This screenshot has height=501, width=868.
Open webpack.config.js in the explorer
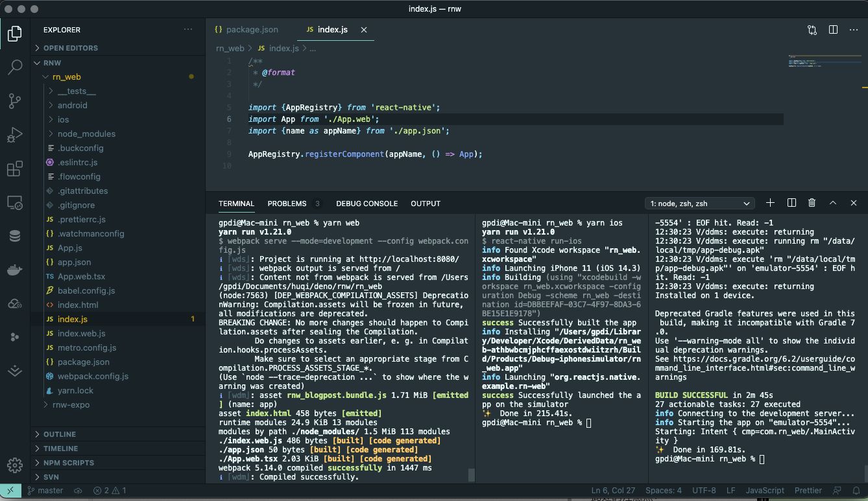(x=118, y=376)
